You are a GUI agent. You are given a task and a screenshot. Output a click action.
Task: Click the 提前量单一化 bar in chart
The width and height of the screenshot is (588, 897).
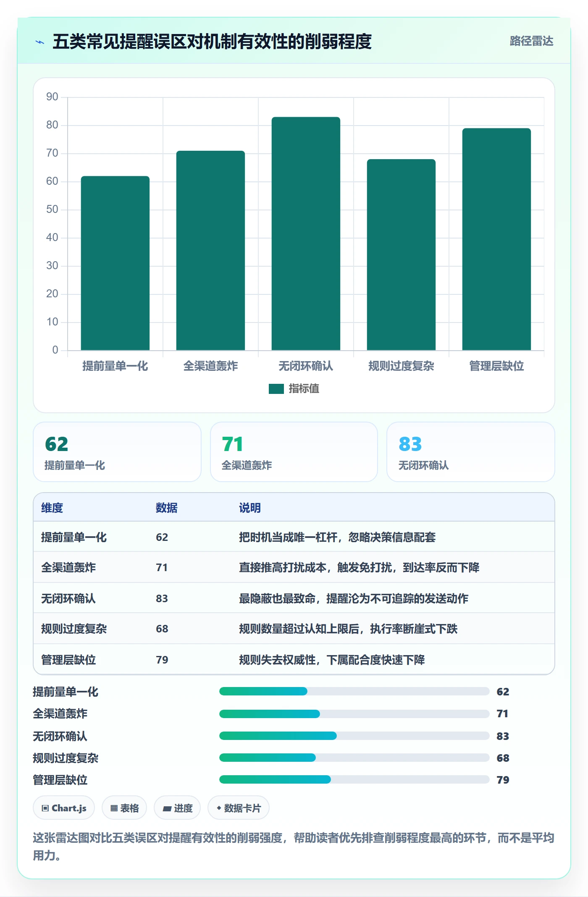pyautogui.click(x=115, y=263)
